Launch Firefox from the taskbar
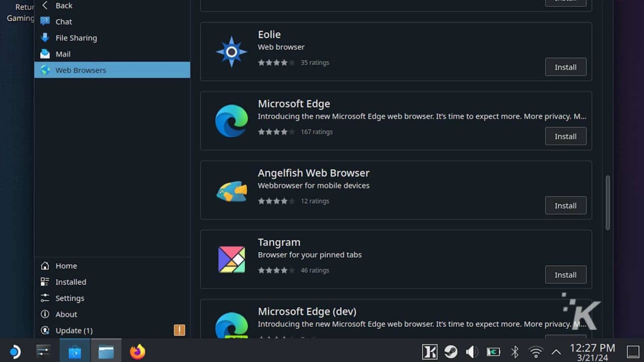The width and height of the screenshot is (644, 362). pos(137,352)
